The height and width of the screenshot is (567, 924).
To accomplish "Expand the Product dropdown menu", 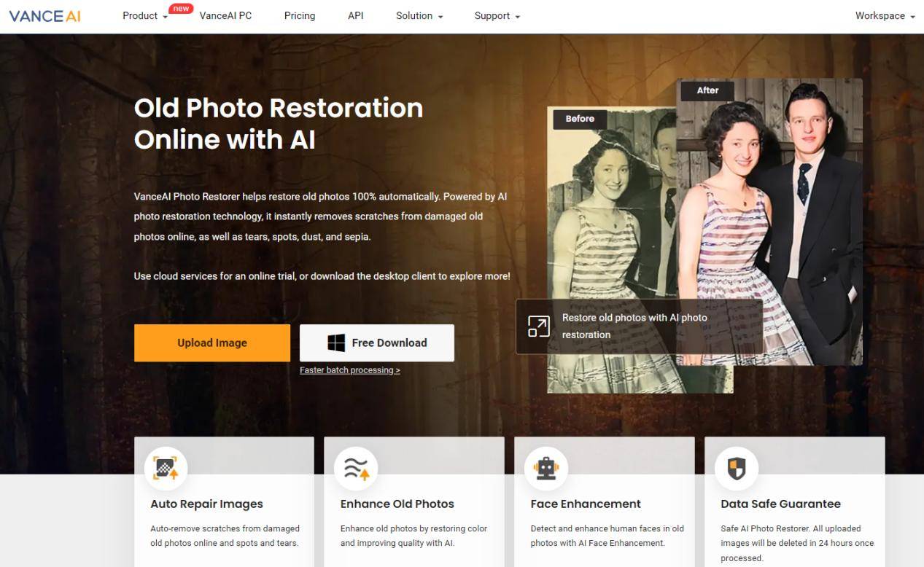I will pyautogui.click(x=144, y=16).
